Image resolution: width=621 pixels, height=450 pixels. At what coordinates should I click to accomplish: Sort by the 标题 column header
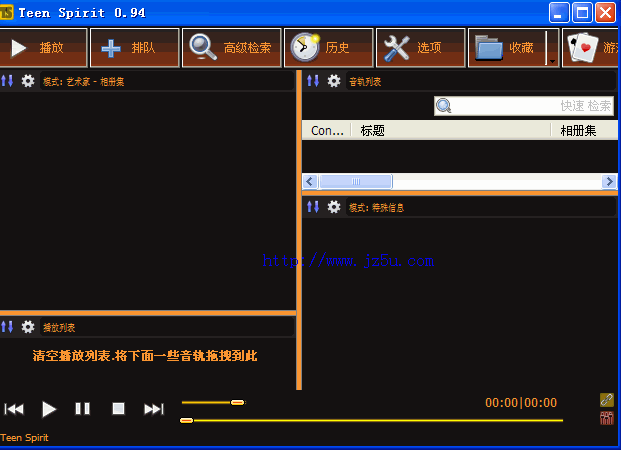point(451,130)
